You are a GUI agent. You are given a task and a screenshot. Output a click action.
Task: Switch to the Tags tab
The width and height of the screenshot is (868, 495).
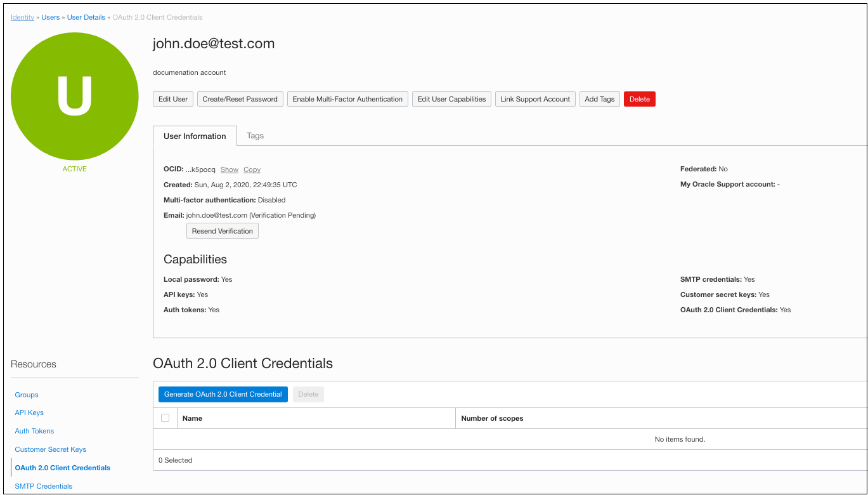[255, 135]
